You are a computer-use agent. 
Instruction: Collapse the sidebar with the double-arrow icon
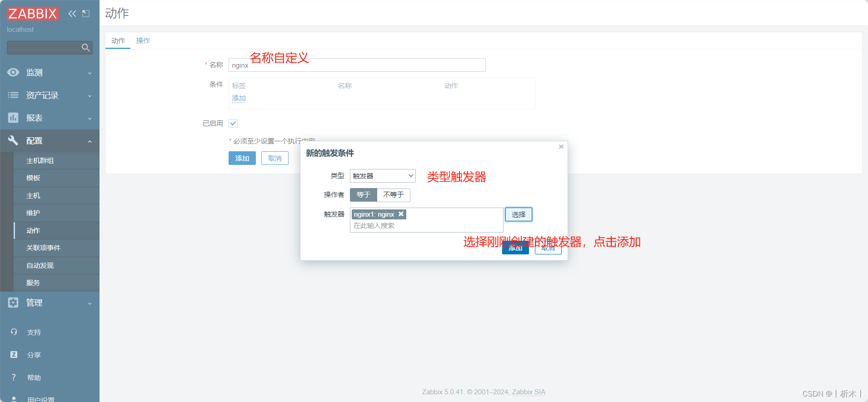click(x=72, y=14)
